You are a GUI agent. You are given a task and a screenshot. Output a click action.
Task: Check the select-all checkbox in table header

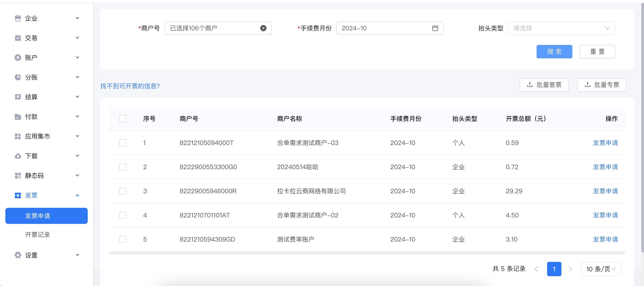122,119
